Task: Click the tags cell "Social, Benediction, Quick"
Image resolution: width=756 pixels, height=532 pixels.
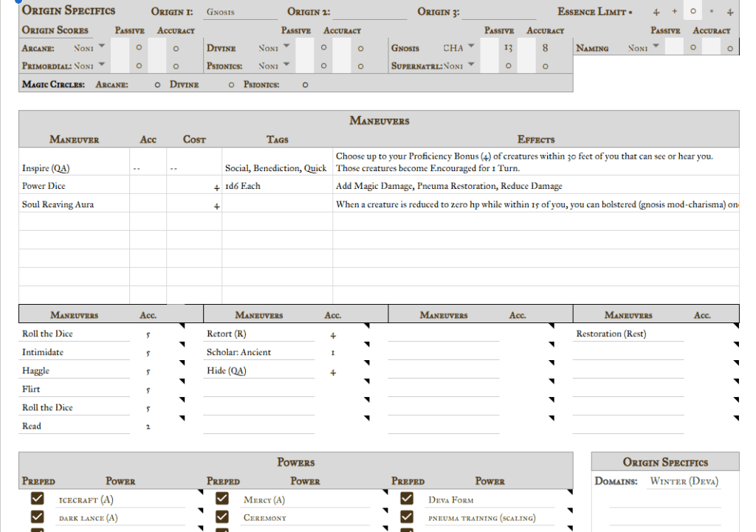Action: coord(278,162)
